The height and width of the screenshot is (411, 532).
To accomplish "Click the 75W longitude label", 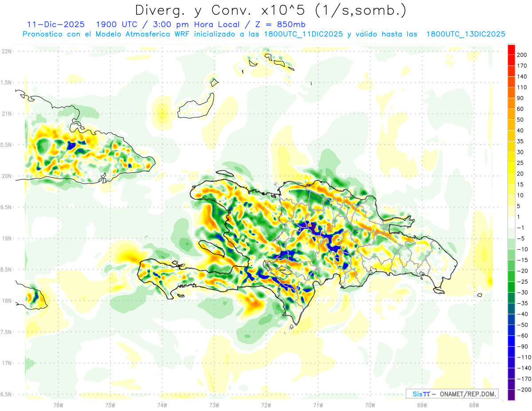I will (x=110, y=405).
